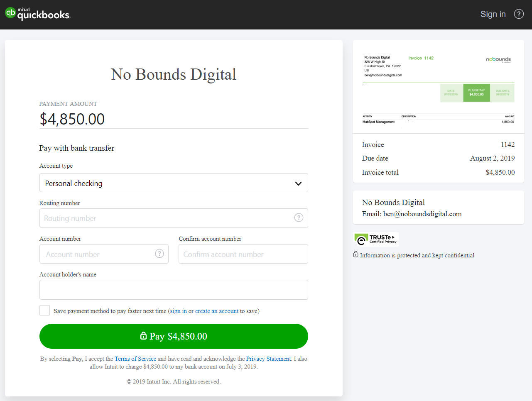The height and width of the screenshot is (401, 532).
Task: Click the sign in link near checkbox
Action: pos(179,311)
